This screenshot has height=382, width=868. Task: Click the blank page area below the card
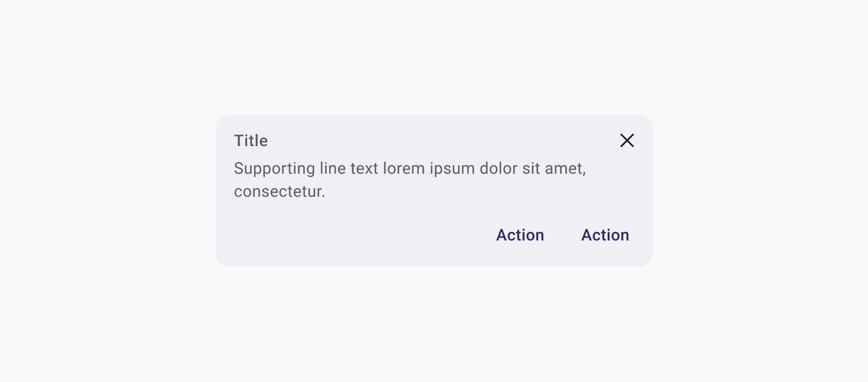(434, 325)
